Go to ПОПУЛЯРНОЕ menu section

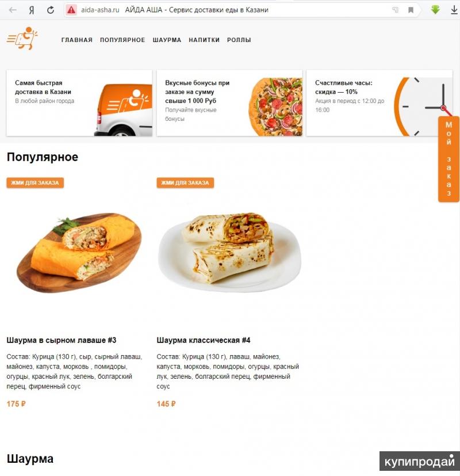pyautogui.click(x=122, y=40)
